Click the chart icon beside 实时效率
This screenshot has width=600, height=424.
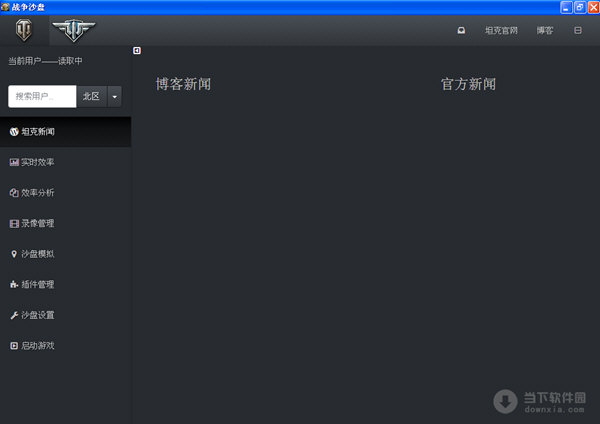click(14, 162)
